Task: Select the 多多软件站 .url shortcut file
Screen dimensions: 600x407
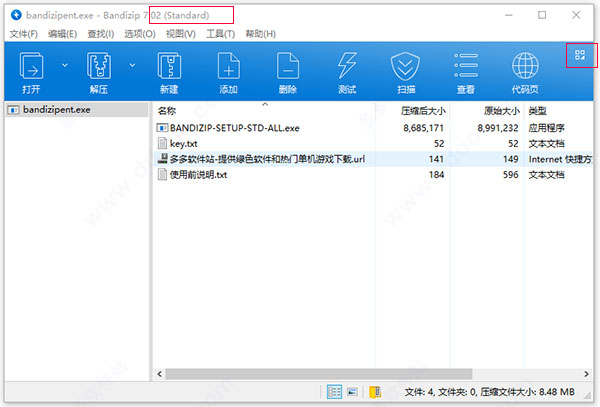Action: click(267, 159)
